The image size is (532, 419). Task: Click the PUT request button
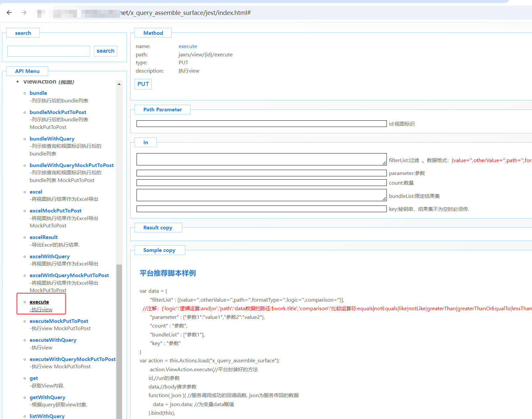tap(143, 84)
